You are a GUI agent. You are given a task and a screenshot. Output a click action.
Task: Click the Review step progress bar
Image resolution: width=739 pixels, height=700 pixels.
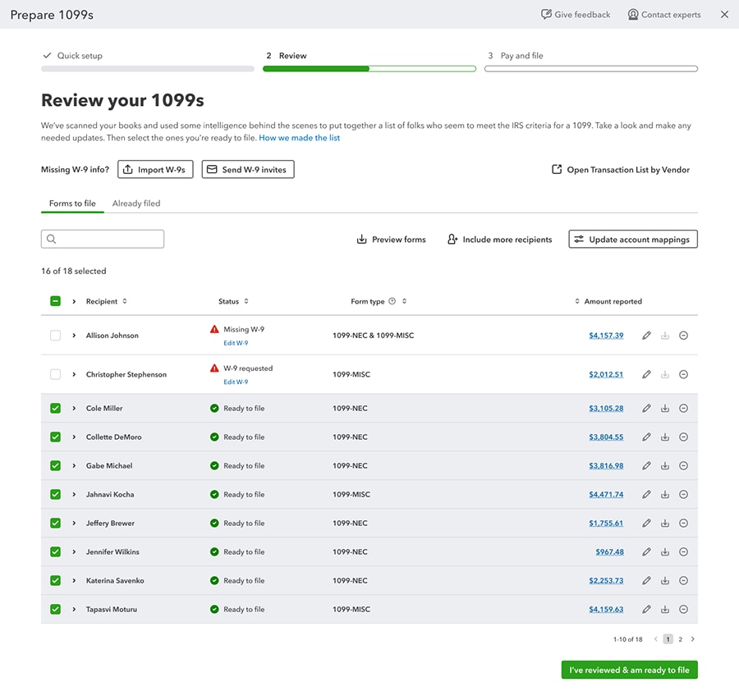coord(369,69)
